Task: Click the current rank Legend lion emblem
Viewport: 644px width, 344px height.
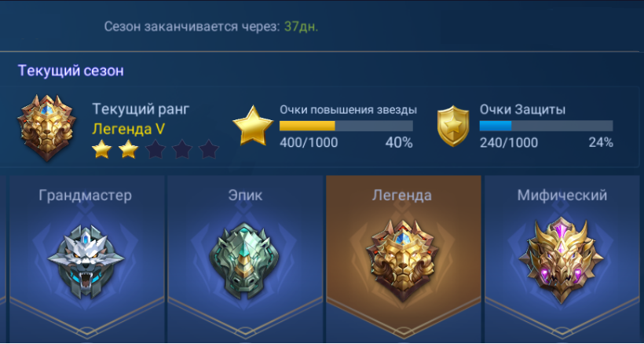Action: click(46, 127)
